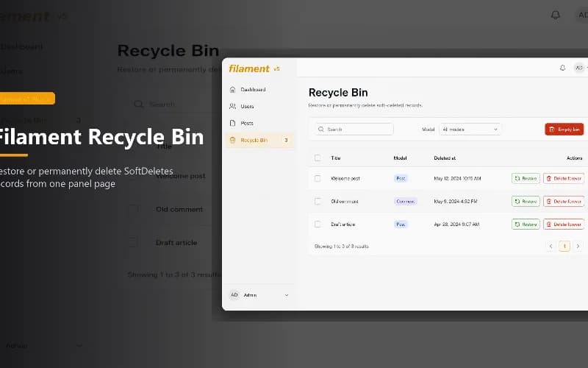Click the Showing 1 to 3 results text
This screenshot has width=588, height=368.
pyautogui.click(x=342, y=247)
